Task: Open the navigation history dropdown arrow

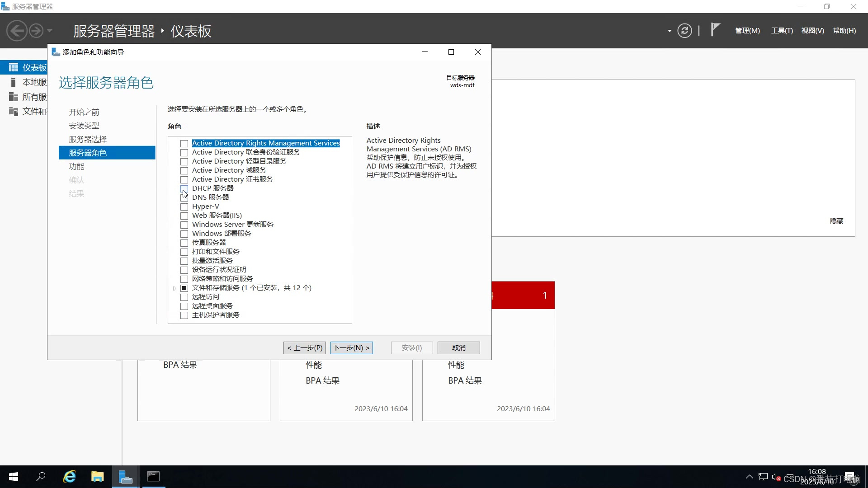Action: (50, 31)
